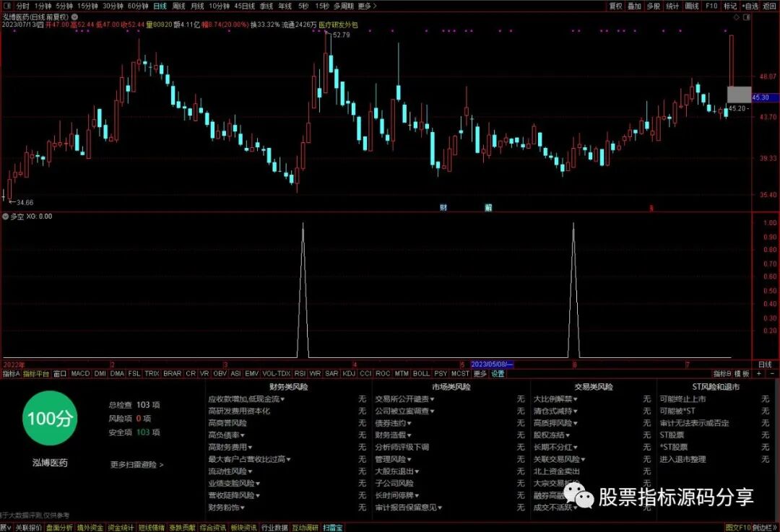Click the minus icon at indicator bar end
780x532 pixels.
point(772,373)
